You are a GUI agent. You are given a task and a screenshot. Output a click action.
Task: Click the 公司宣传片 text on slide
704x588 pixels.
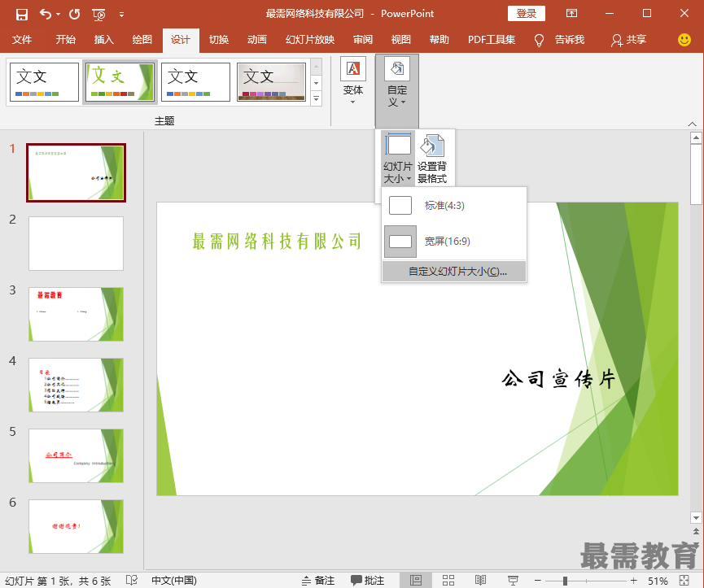click(x=558, y=379)
